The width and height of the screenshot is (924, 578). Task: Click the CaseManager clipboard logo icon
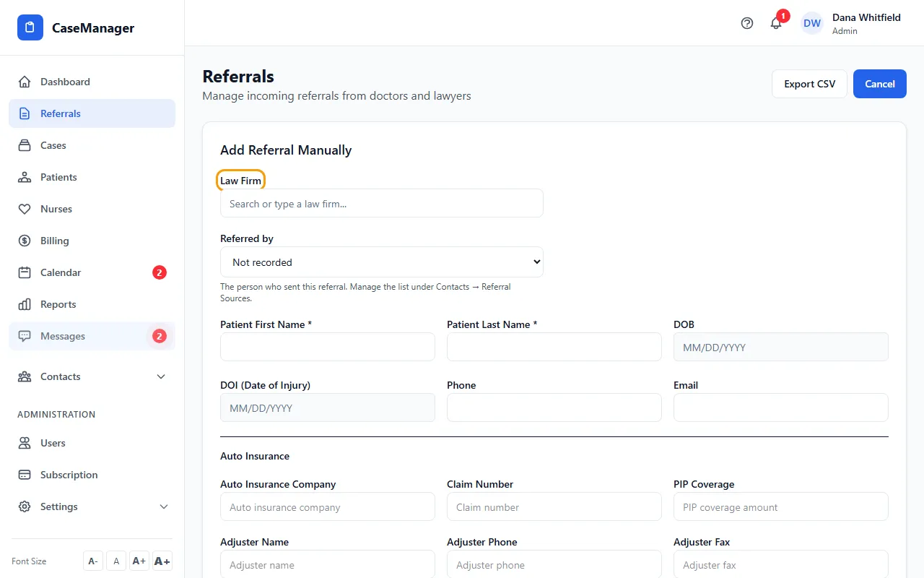(x=30, y=27)
